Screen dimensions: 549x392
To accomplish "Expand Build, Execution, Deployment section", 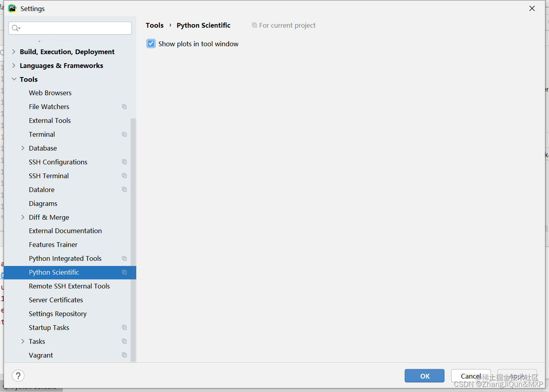I will coord(14,52).
